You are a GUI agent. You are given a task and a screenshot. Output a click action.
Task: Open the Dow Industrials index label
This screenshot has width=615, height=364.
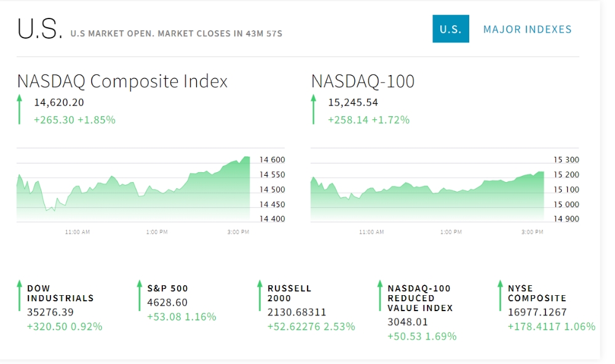60,293
